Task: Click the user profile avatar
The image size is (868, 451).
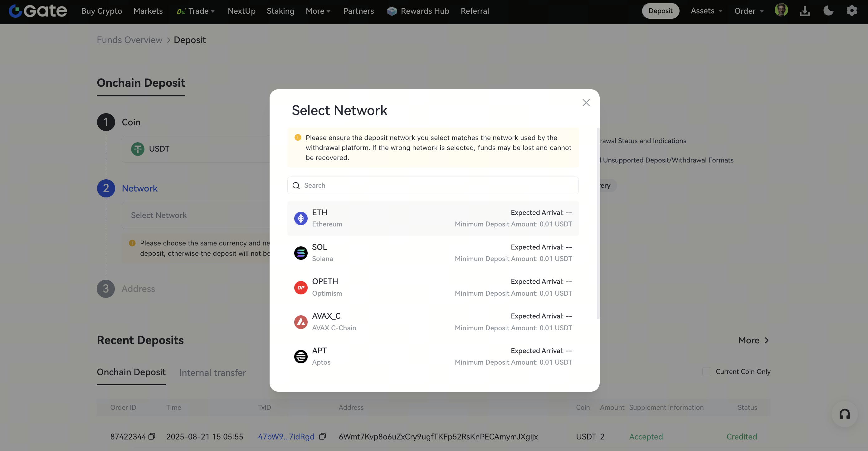Action: click(781, 10)
